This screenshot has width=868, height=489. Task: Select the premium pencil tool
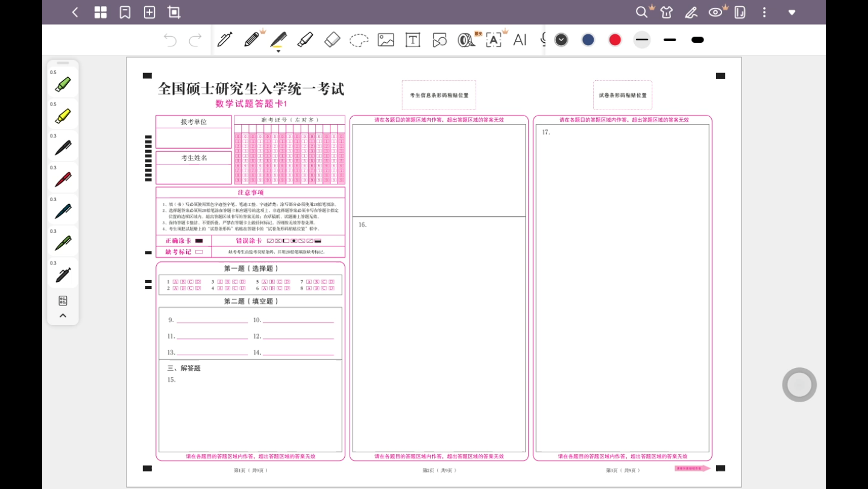(x=252, y=40)
